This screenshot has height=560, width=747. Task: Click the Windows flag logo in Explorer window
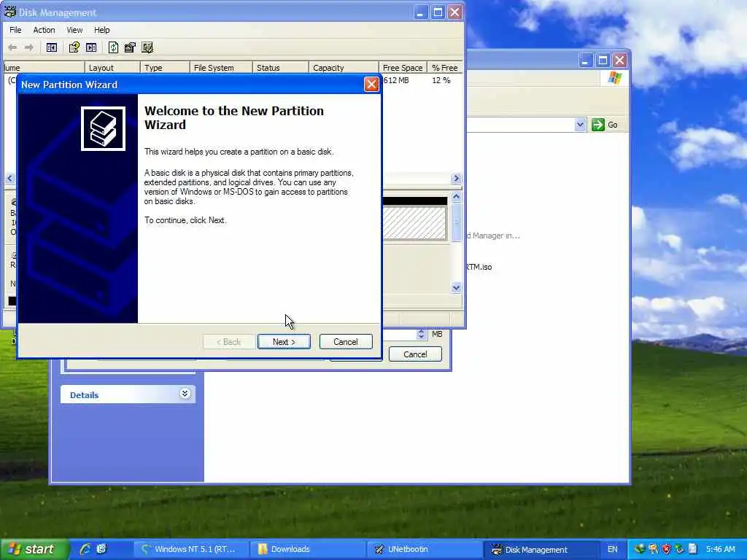[614, 77]
